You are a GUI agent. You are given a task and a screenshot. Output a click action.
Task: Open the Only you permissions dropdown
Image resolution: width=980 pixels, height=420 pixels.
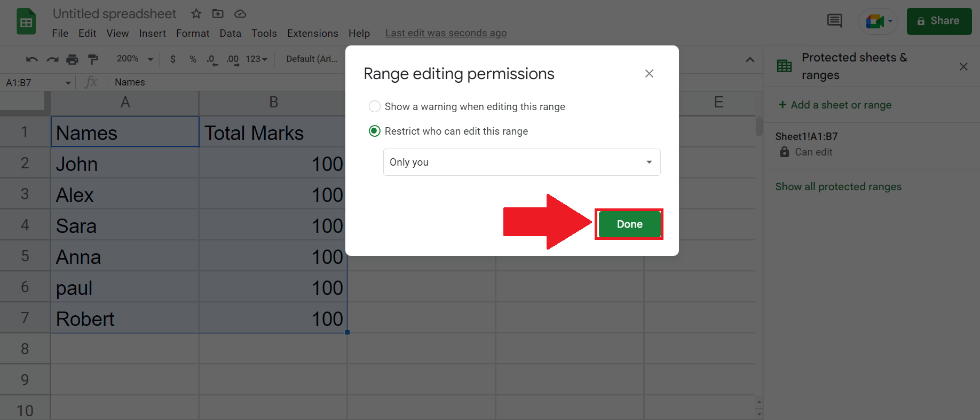tap(521, 162)
